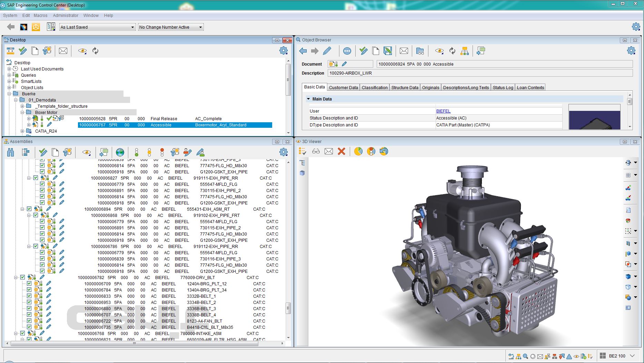This screenshot has width=644, height=363.
Task: Click the yellow traffic light status icon
Action: click(149, 152)
